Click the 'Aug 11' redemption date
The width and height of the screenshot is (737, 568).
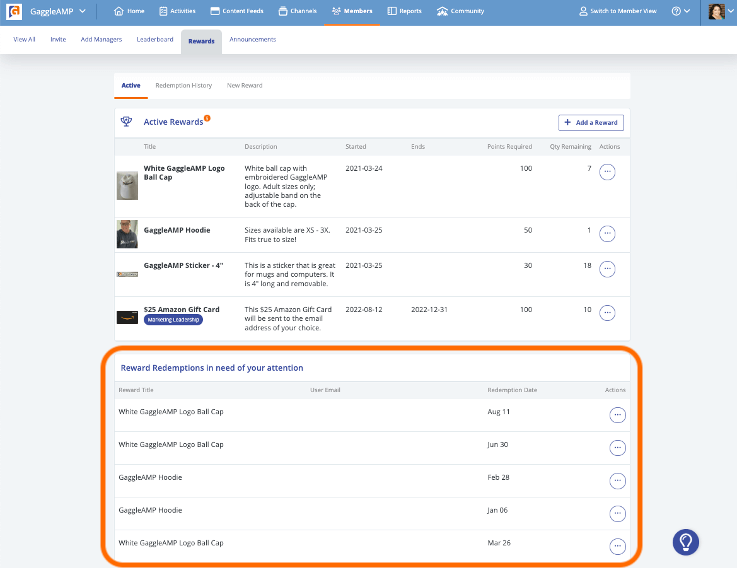coord(499,411)
